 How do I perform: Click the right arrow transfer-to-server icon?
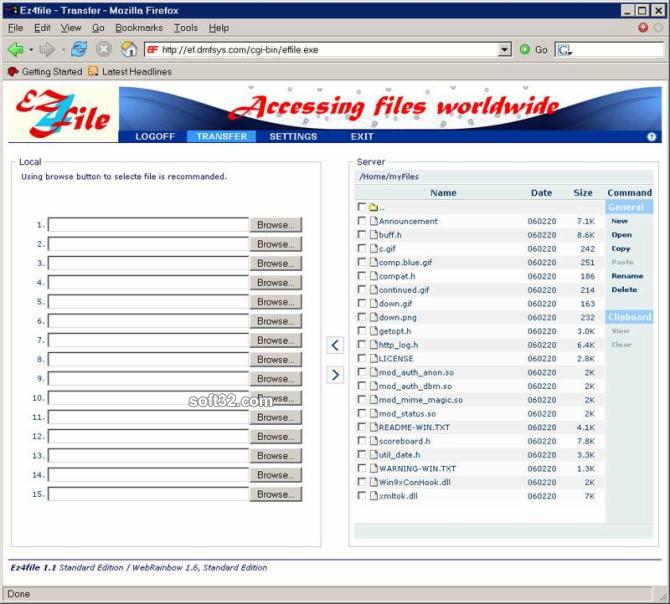click(x=335, y=375)
